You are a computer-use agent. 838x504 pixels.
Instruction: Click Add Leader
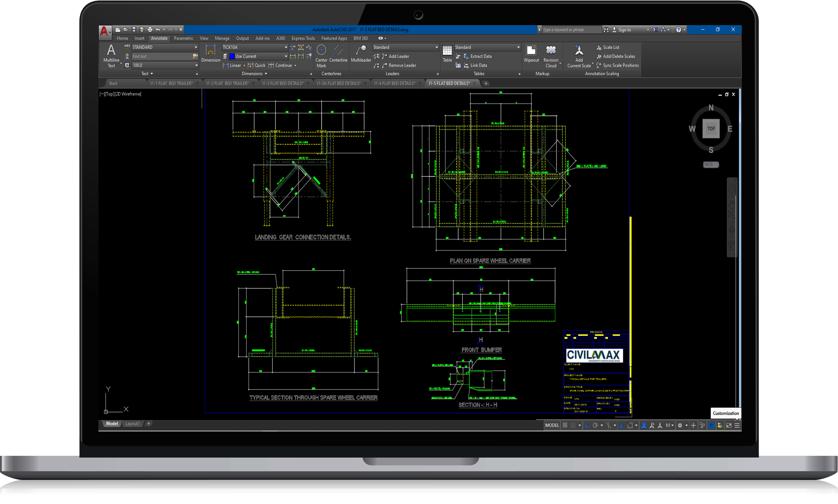coord(395,56)
